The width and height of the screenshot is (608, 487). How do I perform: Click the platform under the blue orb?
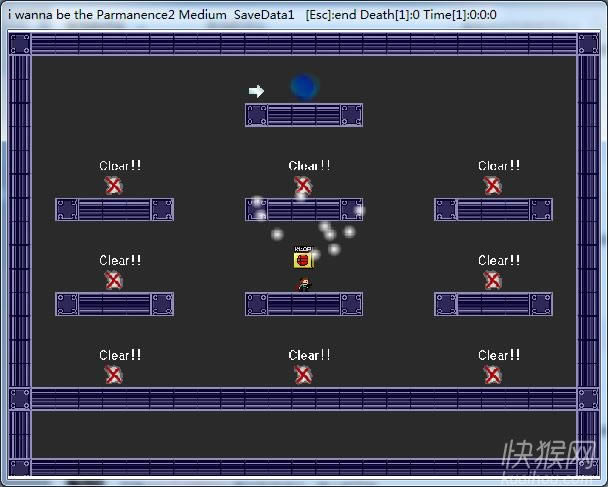(304, 115)
